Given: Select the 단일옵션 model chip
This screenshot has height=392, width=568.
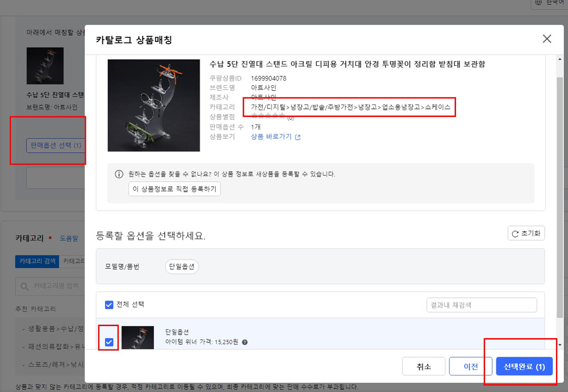Looking at the screenshot, I should point(182,266).
